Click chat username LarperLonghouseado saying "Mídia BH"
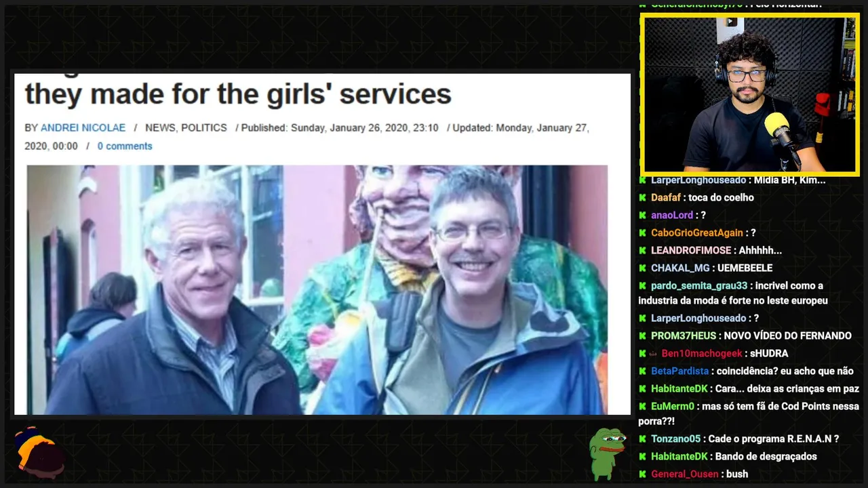868x488 pixels. coord(698,180)
